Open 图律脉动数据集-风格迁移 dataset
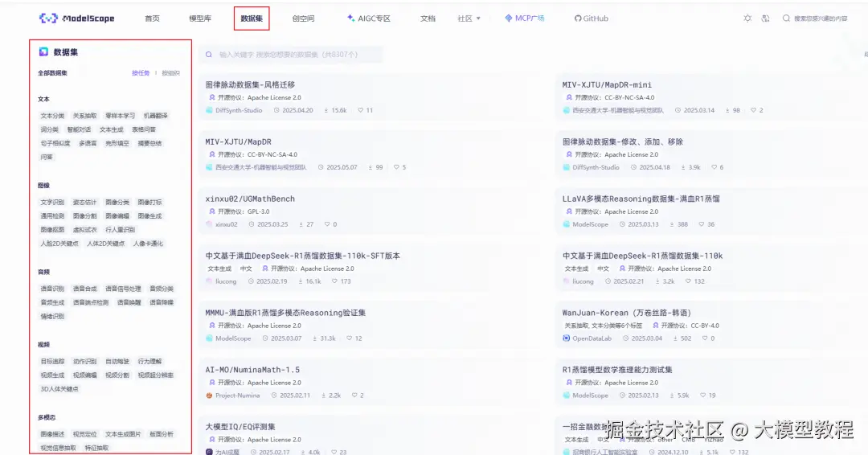Viewport: 868px width, 455px height. tap(250, 84)
